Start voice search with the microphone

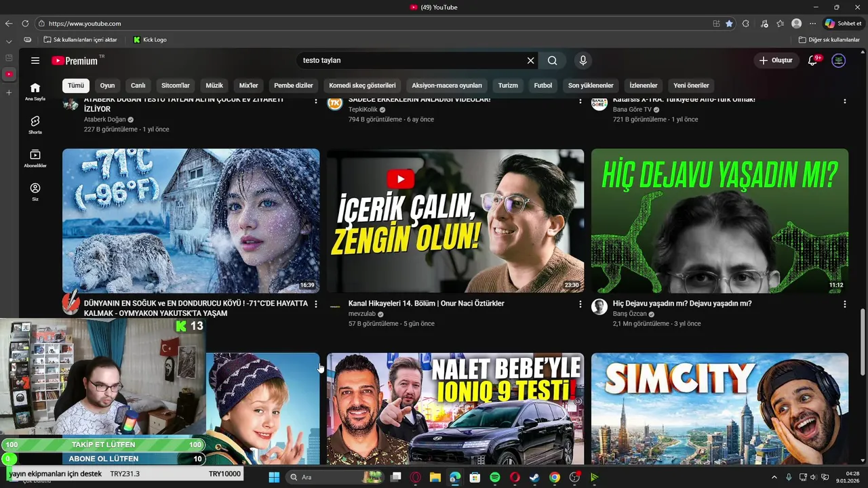click(x=583, y=60)
